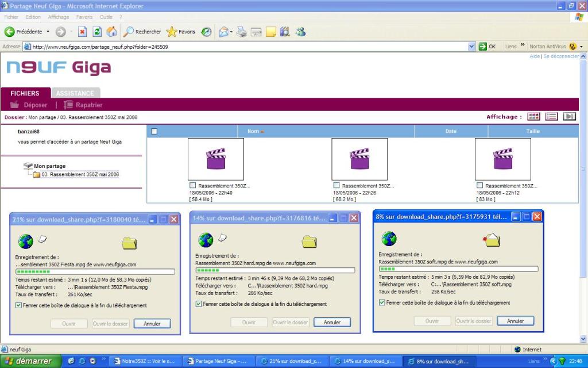Select the 03. Rassemblement 350Z mai 2006 folder

pos(80,174)
